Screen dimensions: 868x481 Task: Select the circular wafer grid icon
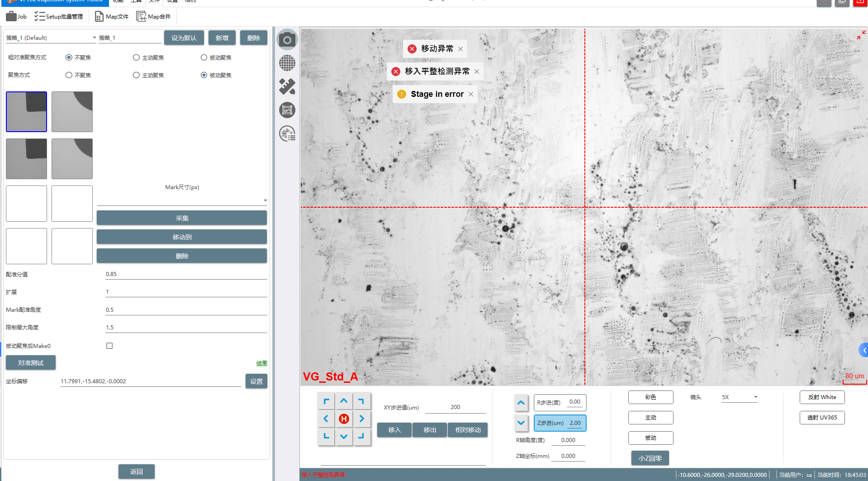(x=287, y=63)
